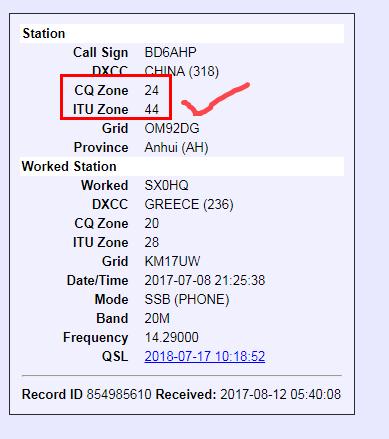389x439 pixels.
Task: Click the station ITU Zone label
Action: click(x=101, y=109)
